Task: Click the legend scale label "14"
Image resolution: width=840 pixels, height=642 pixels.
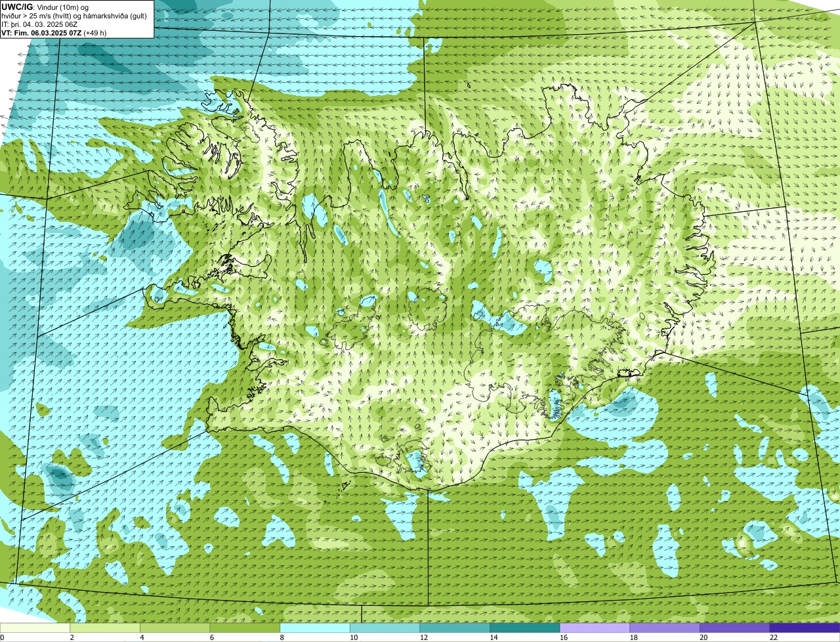Action: coord(493,637)
